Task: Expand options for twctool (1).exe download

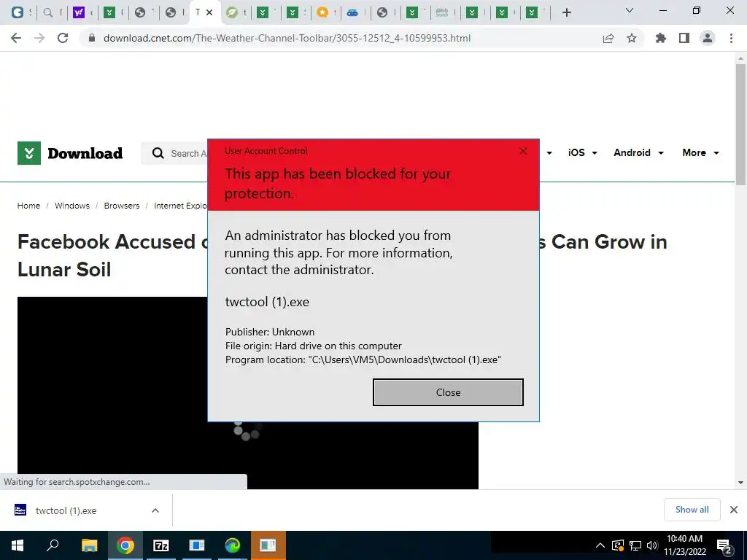Action: pos(155,510)
